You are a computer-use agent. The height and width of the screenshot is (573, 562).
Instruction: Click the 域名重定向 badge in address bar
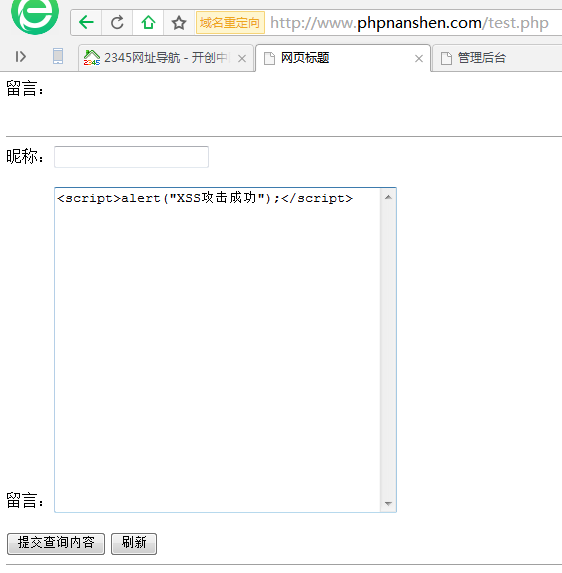[230, 23]
